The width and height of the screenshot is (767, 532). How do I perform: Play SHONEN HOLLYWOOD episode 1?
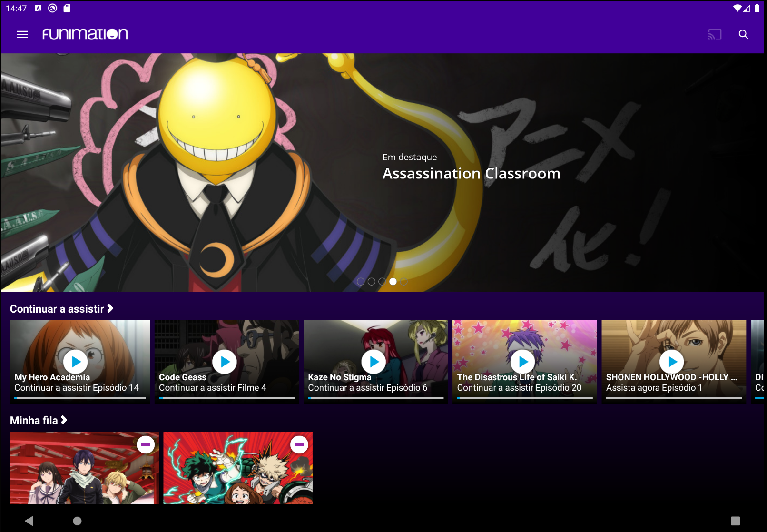click(x=672, y=362)
